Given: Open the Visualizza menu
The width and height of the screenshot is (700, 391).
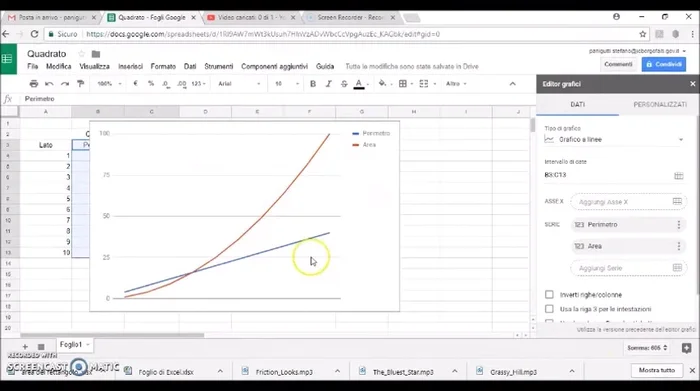Looking at the screenshot, I should (94, 67).
